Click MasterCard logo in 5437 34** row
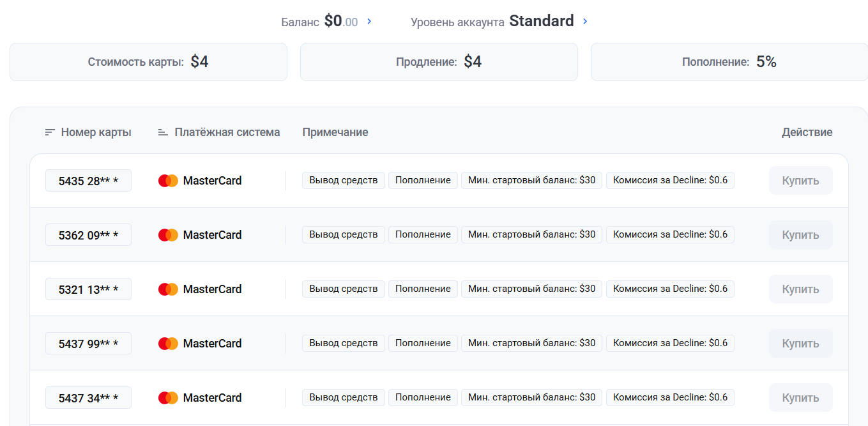The height and width of the screenshot is (426, 868). point(168,398)
